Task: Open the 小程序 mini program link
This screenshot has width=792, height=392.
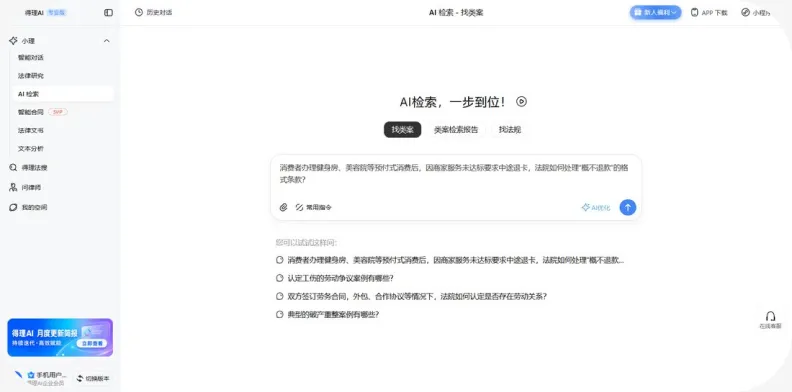Action: (x=756, y=13)
